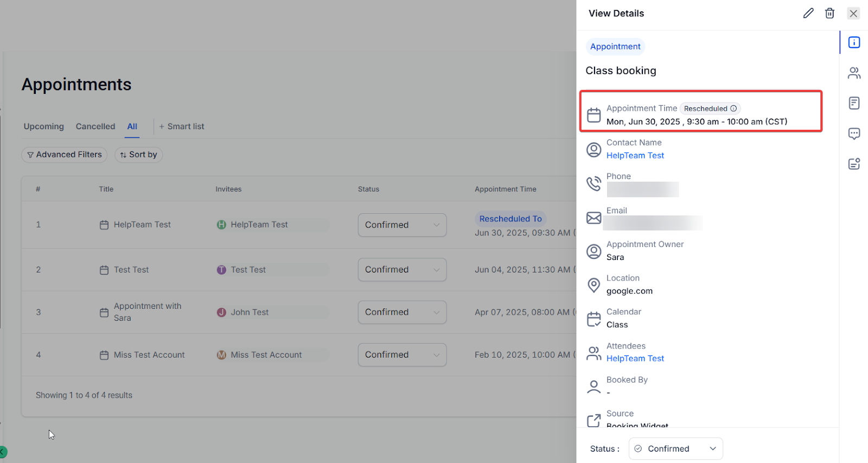
Task: Open the info details tab icon in sidebar
Action: coord(854,42)
